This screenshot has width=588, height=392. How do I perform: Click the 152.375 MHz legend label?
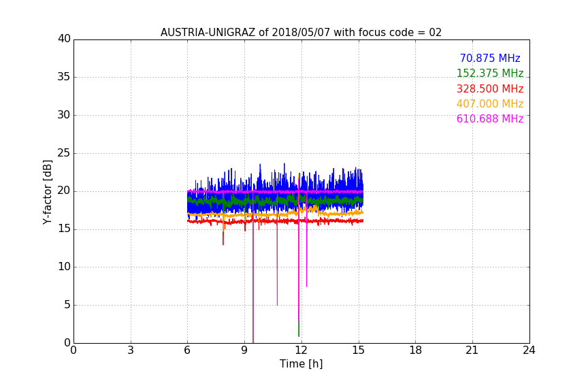[x=490, y=73]
